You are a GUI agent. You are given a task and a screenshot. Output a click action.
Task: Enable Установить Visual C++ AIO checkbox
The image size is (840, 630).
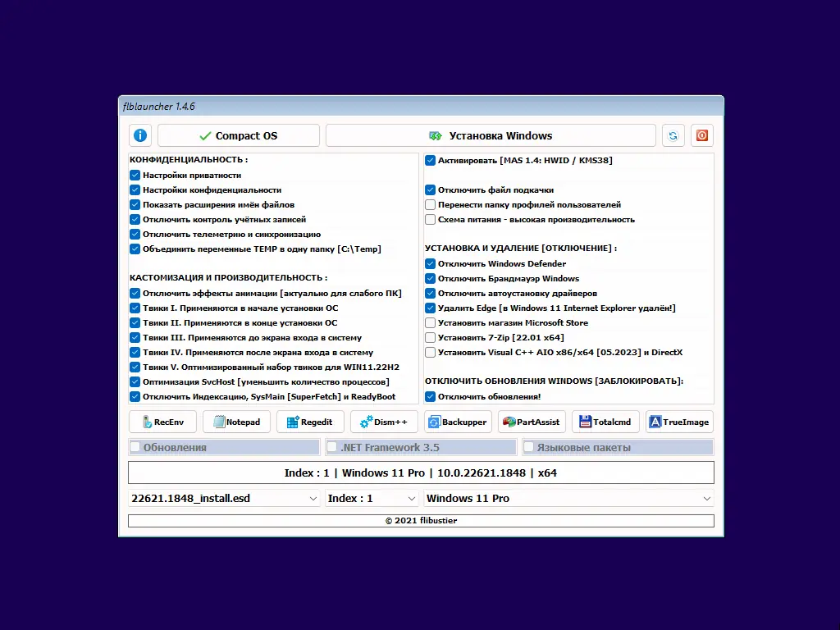coord(430,353)
